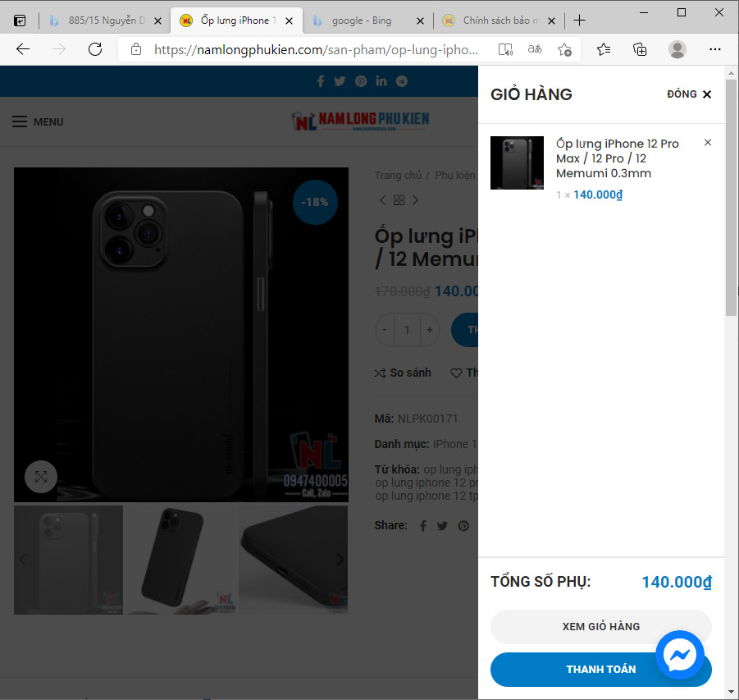The width and height of the screenshot is (739, 700).
Task: Click gallery thumbnails previous arrow
Action: coord(23,560)
